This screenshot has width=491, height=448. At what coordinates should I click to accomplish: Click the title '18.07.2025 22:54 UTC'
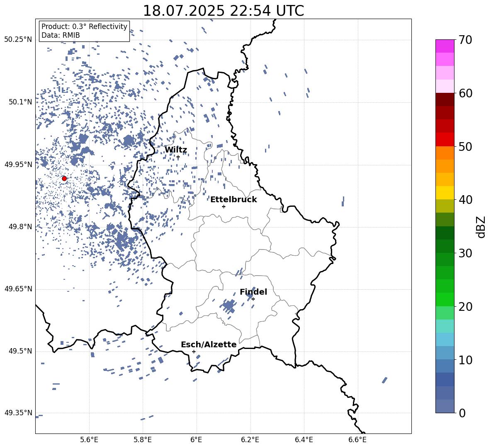pyautogui.click(x=223, y=11)
